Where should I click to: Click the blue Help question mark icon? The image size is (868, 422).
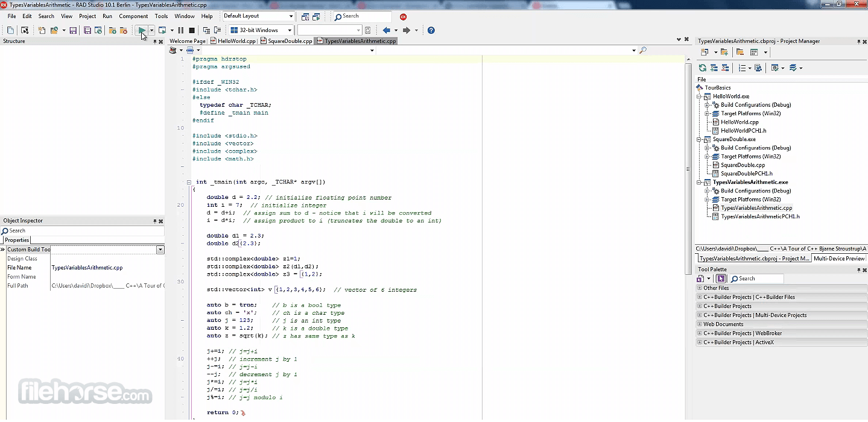(431, 30)
